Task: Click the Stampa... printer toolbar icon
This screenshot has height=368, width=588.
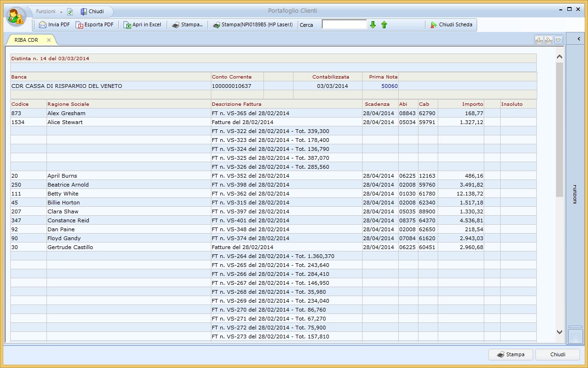Action: point(187,25)
